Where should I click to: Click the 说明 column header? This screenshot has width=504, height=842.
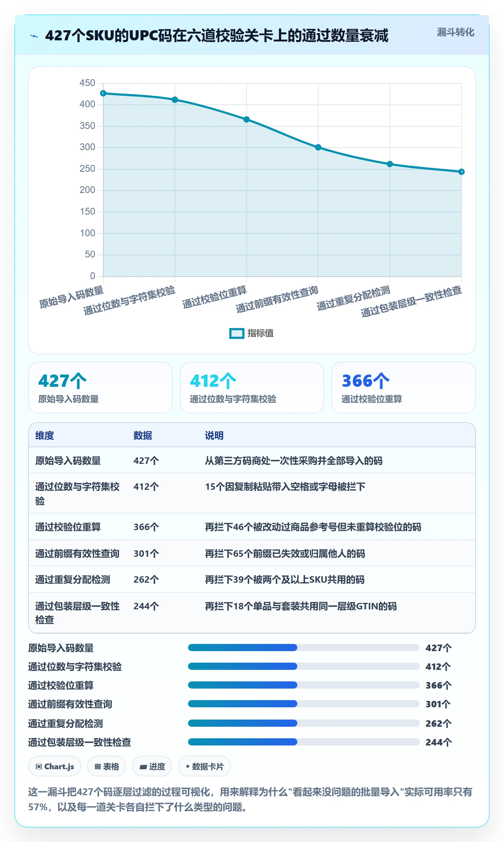coord(214,435)
